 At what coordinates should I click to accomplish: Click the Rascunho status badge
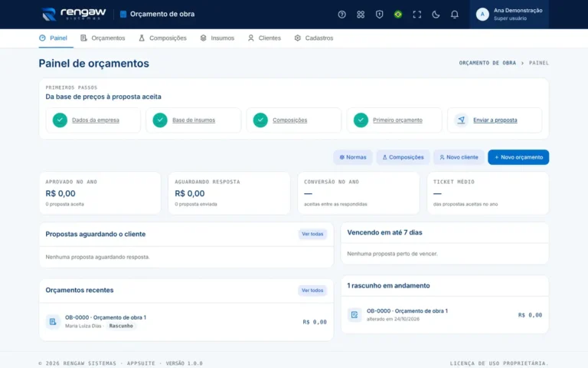pyautogui.click(x=121, y=326)
